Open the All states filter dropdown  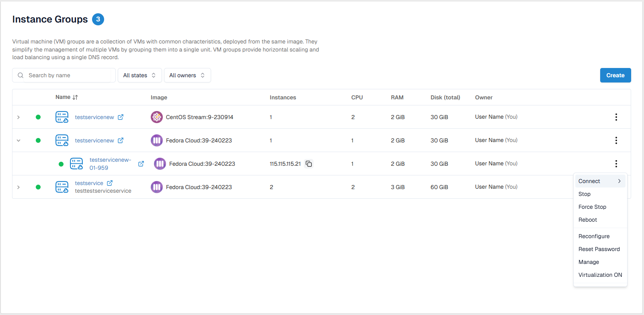[139, 75]
